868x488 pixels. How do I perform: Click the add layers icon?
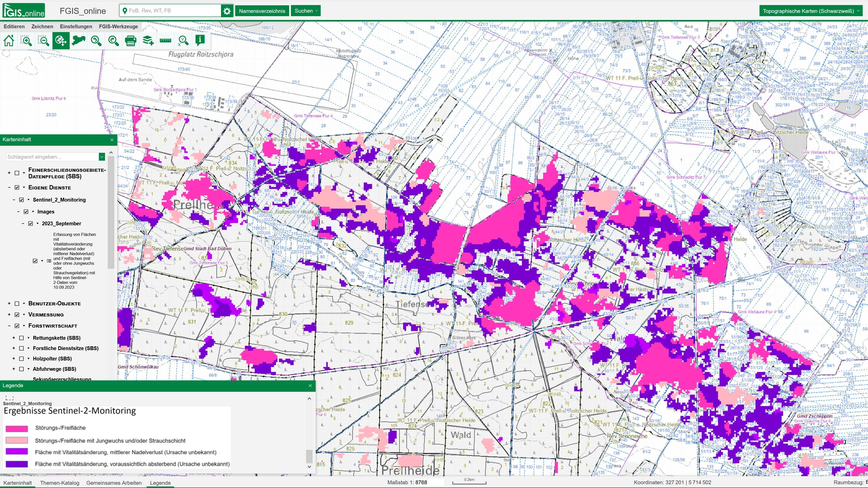(x=148, y=41)
